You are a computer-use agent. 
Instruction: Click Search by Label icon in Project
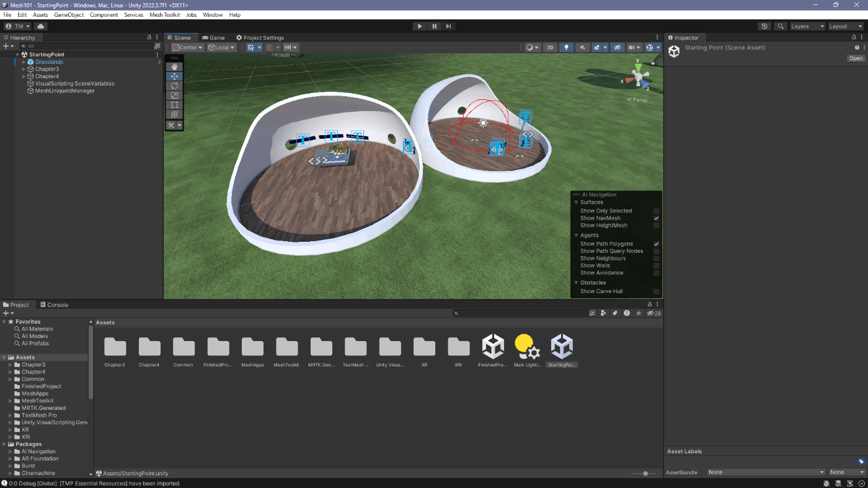click(615, 313)
